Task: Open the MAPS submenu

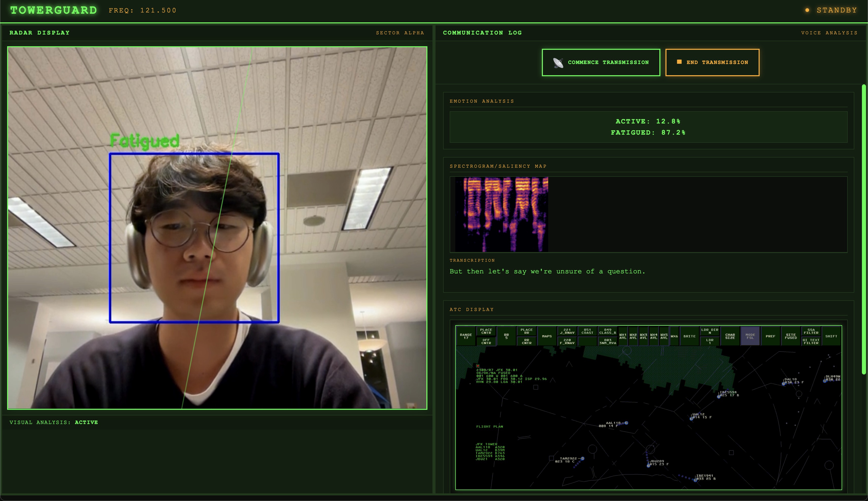Action: coord(547,336)
